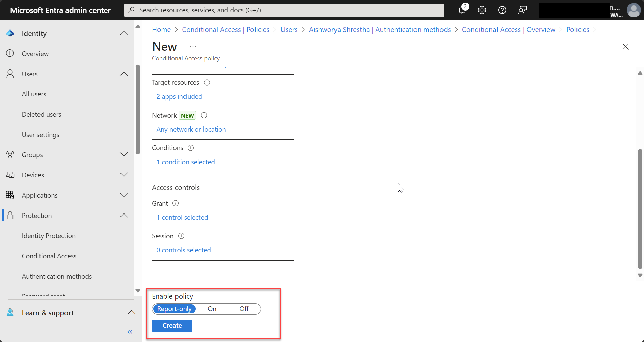Show info tooltip for Conditions
Screen dimensions: 644x342
coord(191,148)
